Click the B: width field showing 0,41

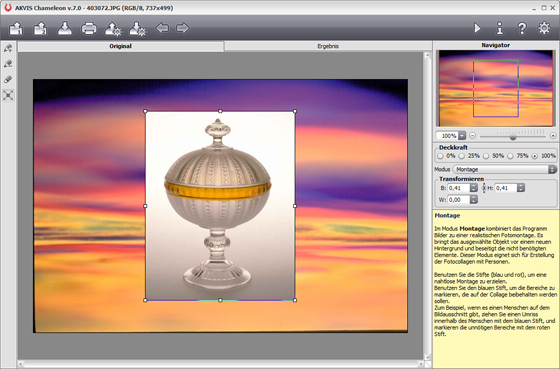coord(459,188)
